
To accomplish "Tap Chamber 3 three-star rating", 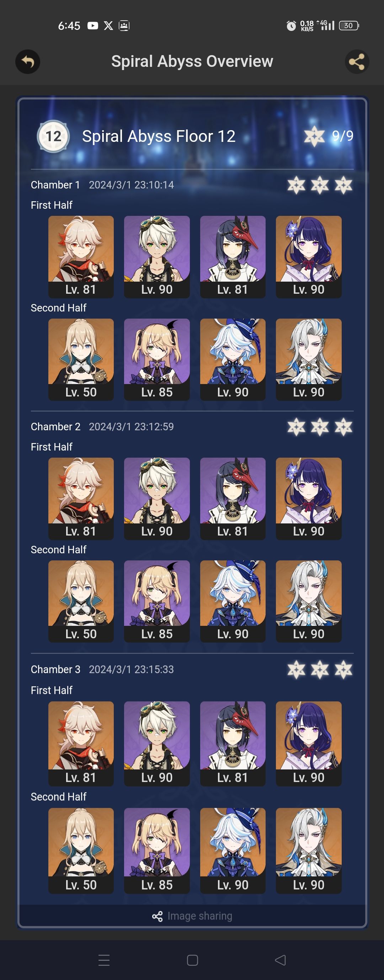I will [x=320, y=670].
